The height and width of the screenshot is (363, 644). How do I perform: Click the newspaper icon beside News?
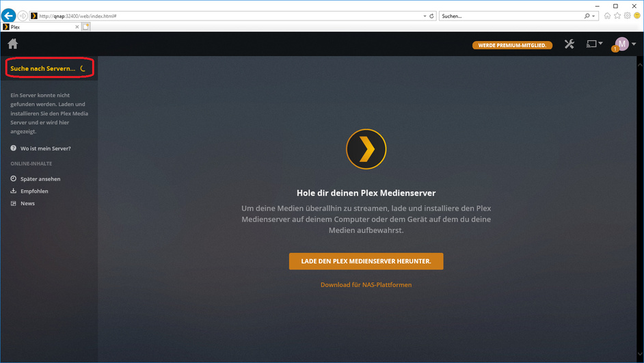(x=14, y=203)
